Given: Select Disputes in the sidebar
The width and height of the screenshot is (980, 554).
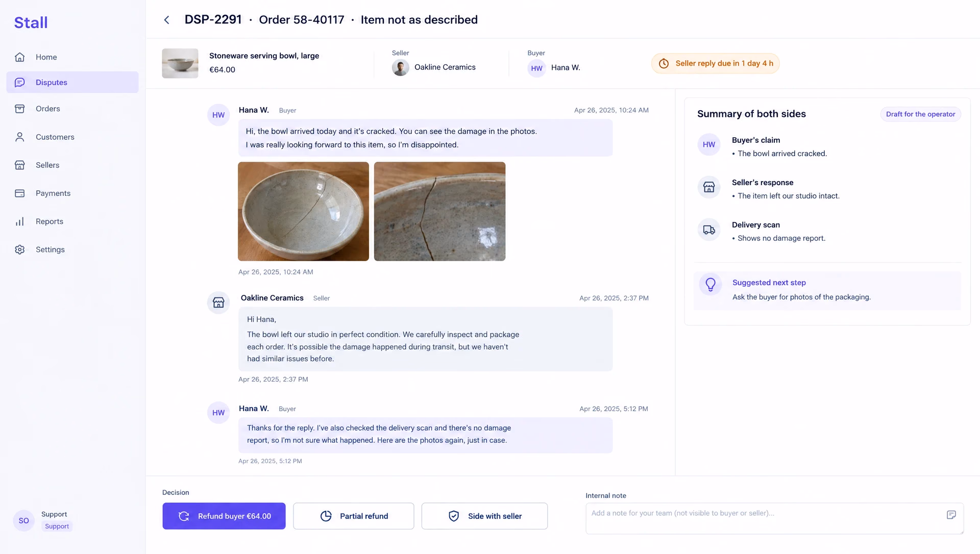Looking at the screenshot, I should 72,82.
